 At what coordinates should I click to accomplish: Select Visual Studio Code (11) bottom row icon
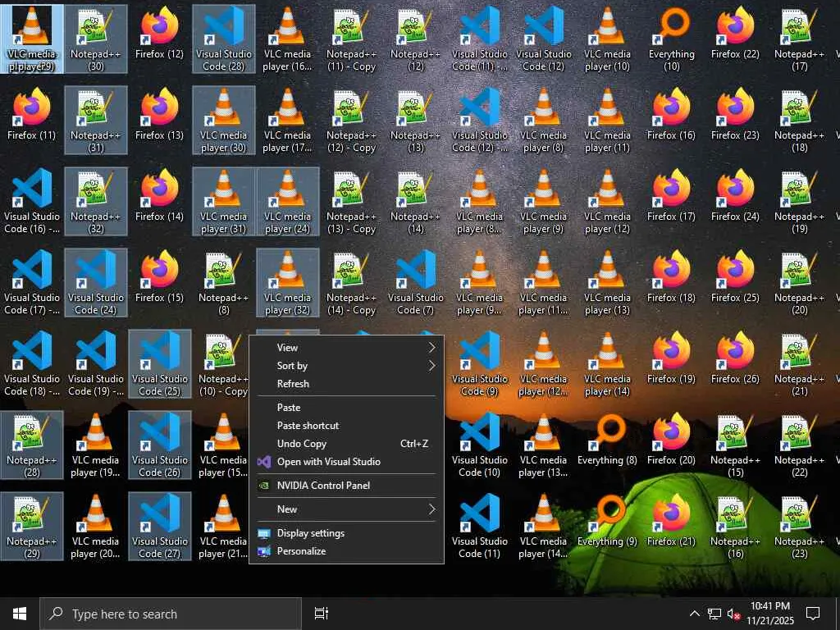coord(479,526)
